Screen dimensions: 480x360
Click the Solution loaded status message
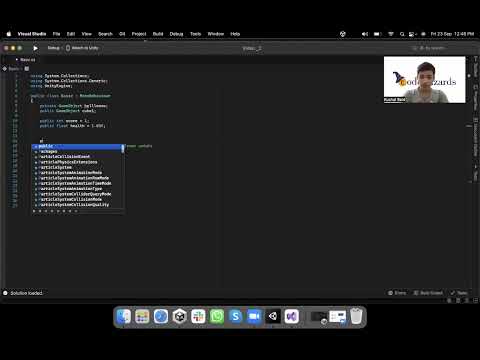26,293
